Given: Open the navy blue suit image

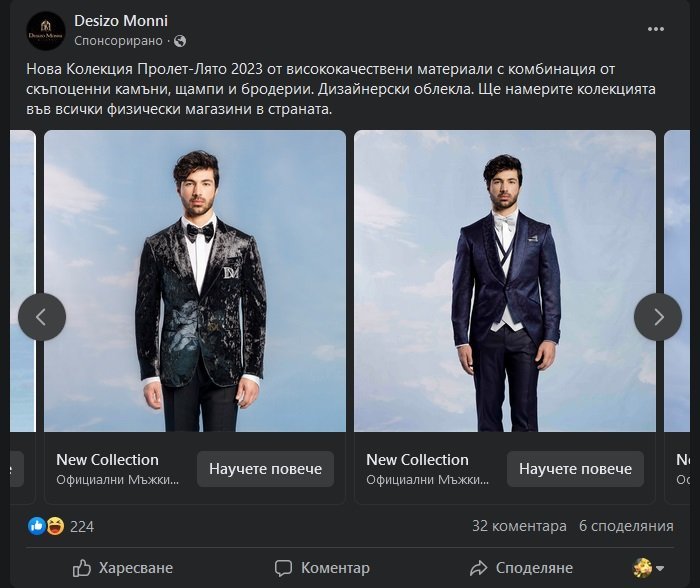Looking at the screenshot, I should point(505,281).
